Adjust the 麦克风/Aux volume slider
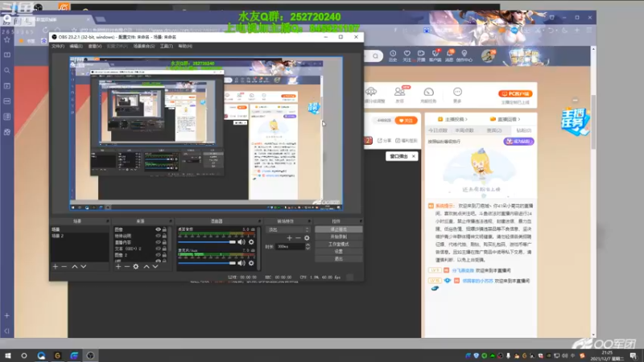The width and height of the screenshot is (644, 362). coord(208,263)
